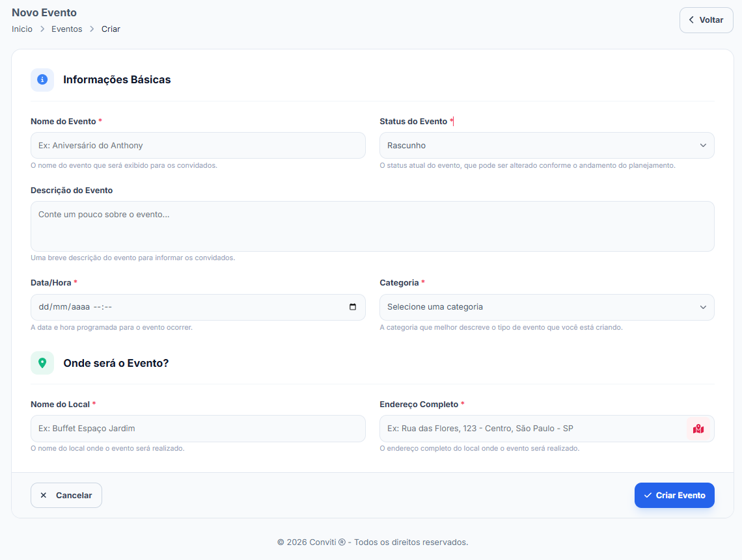Click the Criar breadcrumb item
Image resolution: width=742 pixels, height=560 pixels.
(x=111, y=29)
